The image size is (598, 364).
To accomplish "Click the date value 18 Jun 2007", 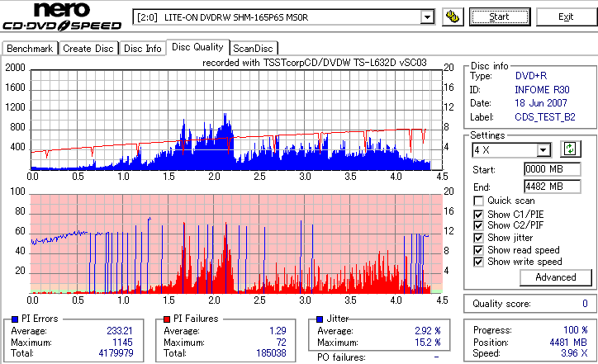I will (541, 103).
